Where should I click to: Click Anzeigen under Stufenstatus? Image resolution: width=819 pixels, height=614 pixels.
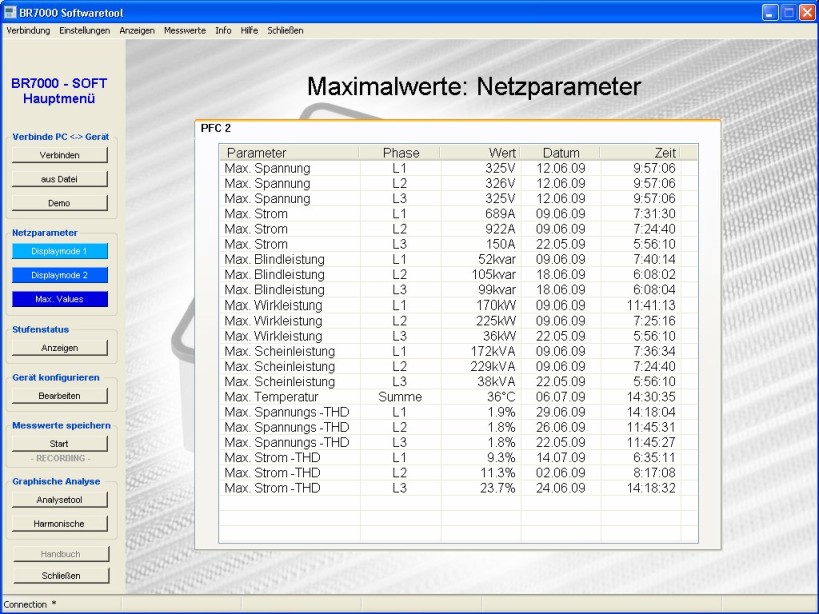60,348
